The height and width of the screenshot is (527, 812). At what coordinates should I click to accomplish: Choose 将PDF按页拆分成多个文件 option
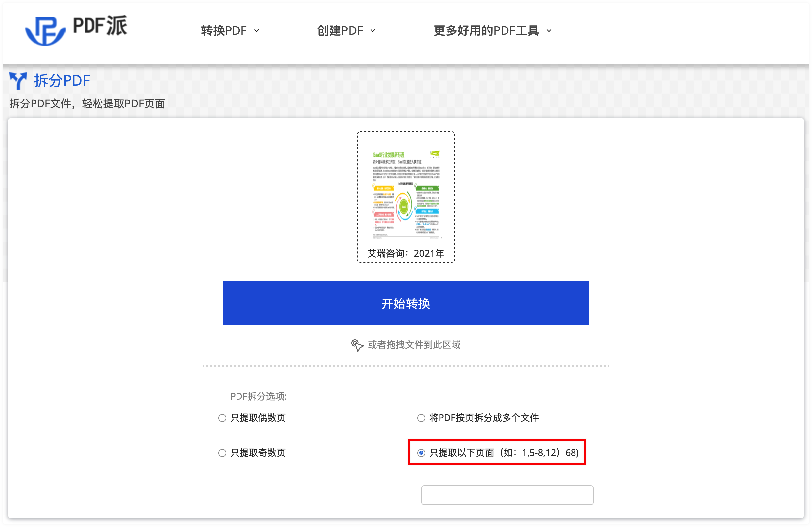421,418
